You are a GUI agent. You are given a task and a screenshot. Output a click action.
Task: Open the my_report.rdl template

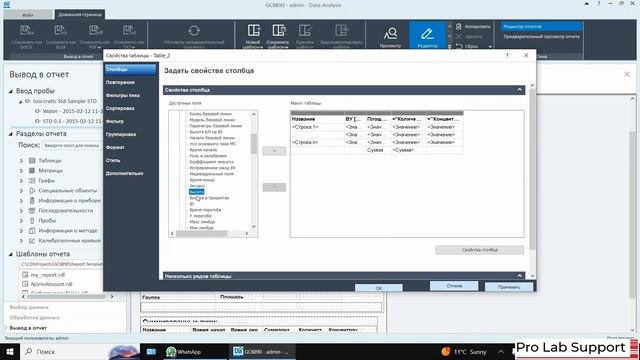pyautogui.click(x=48, y=275)
